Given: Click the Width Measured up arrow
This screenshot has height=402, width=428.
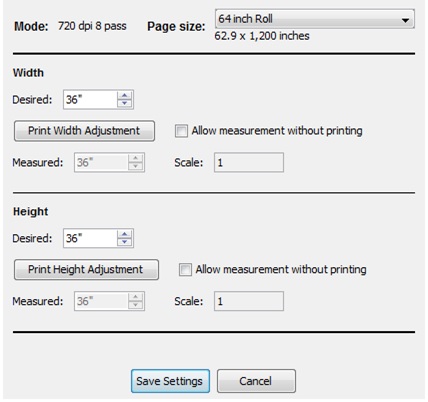Looking at the screenshot, I should point(136,158).
